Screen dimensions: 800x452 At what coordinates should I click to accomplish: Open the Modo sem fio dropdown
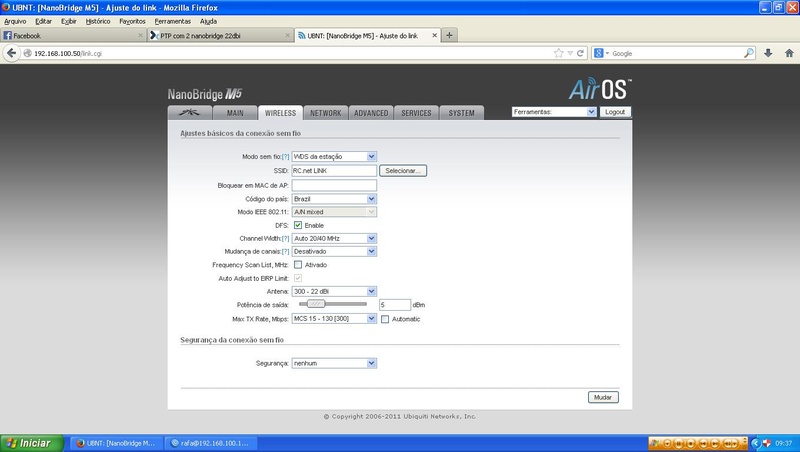(x=334, y=157)
